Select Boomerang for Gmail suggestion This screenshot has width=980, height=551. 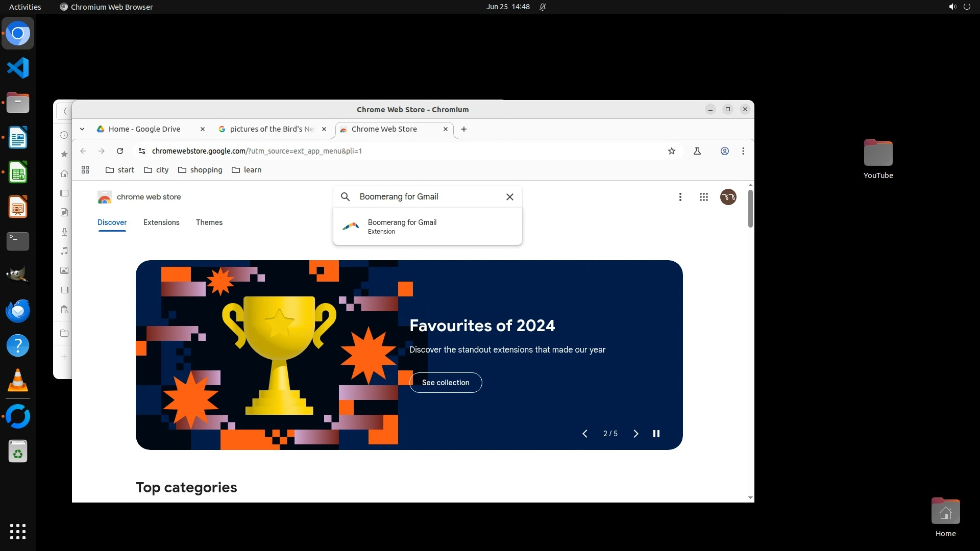[402, 227]
